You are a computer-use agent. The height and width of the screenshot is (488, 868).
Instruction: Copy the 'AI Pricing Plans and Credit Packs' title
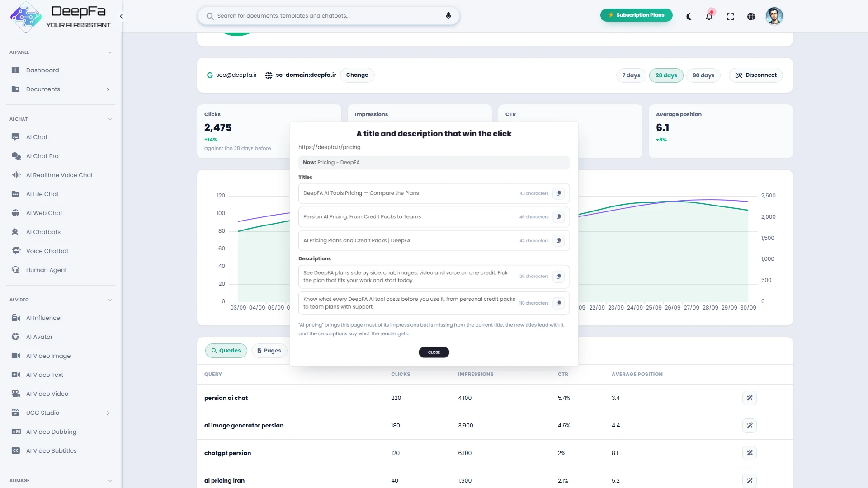pos(559,241)
